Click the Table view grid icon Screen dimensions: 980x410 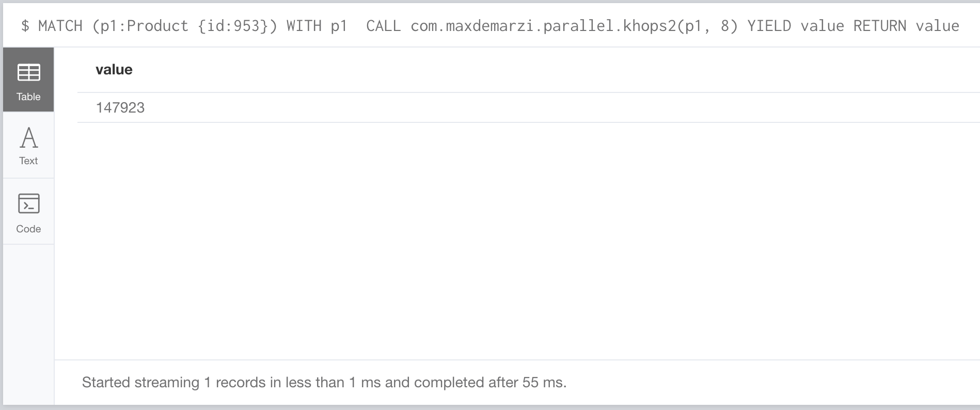pyautogui.click(x=28, y=73)
